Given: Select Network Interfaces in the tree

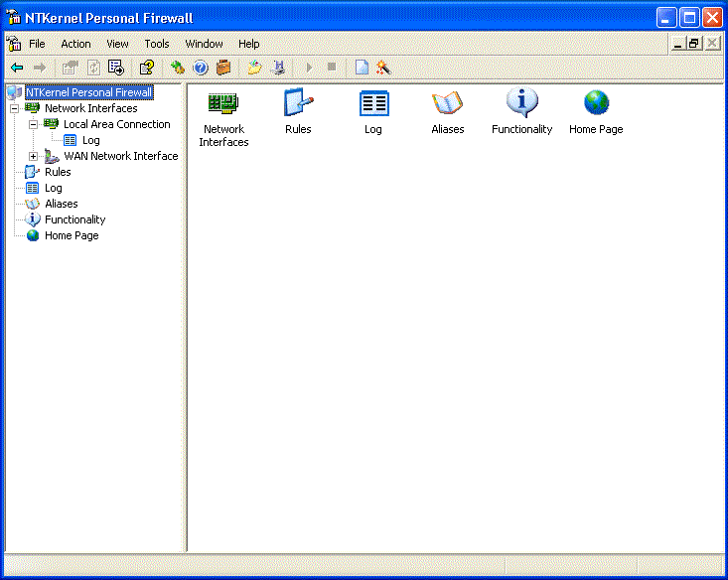Looking at the screenshot, I should pos(91,108).
